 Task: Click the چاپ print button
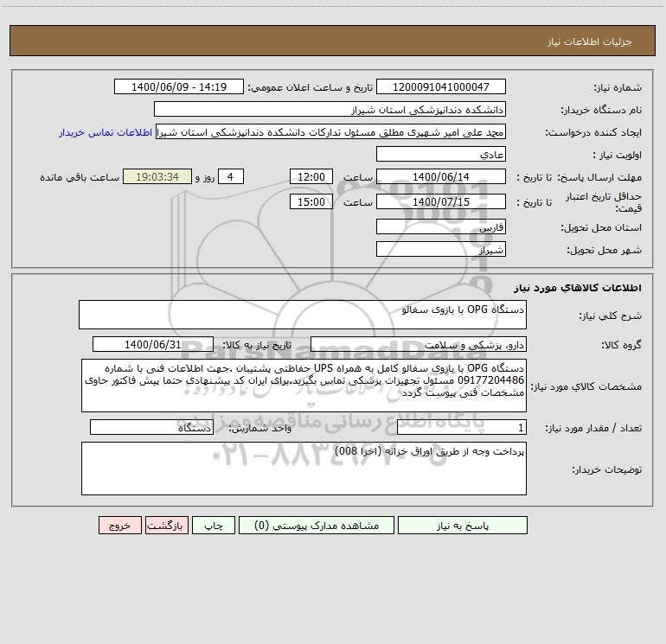click(214, 526)
